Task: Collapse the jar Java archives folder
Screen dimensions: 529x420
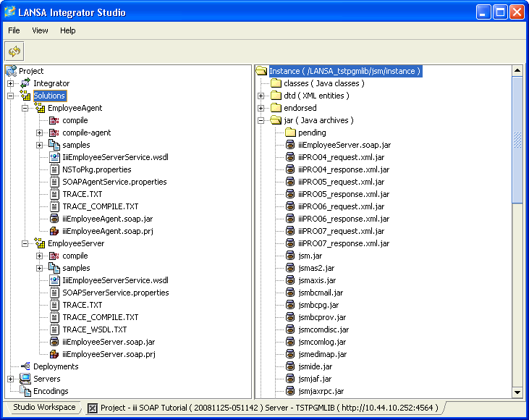Action: (261, 120)
